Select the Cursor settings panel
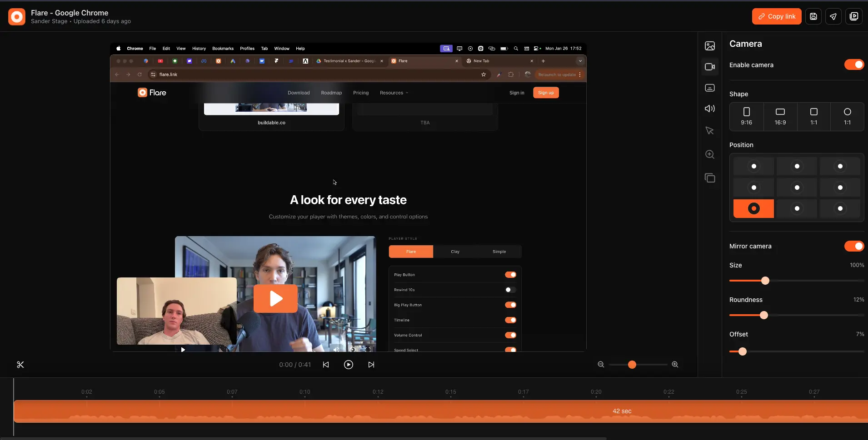 [x=710, y=131]
